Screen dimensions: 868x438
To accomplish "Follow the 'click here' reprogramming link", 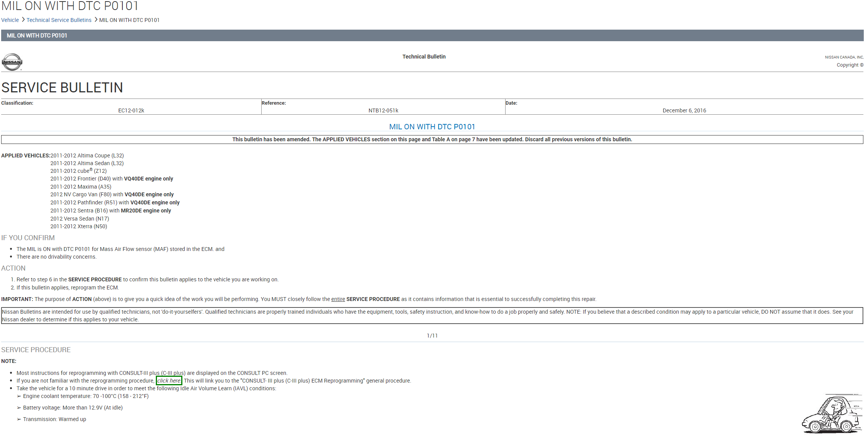I will tap(169, 381).
